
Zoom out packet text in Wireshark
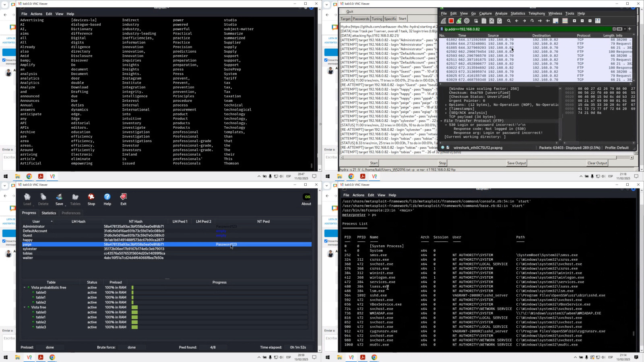[x=582, y=21]
